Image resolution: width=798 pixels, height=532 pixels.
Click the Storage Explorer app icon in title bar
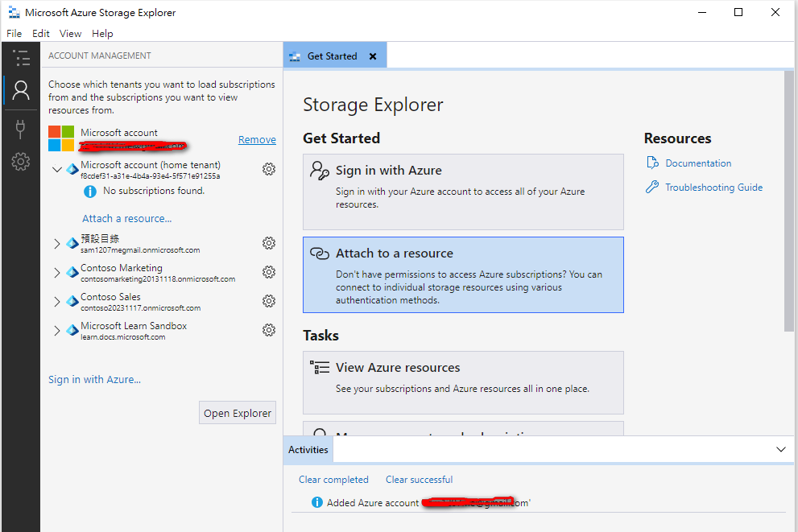click(14, 12)
